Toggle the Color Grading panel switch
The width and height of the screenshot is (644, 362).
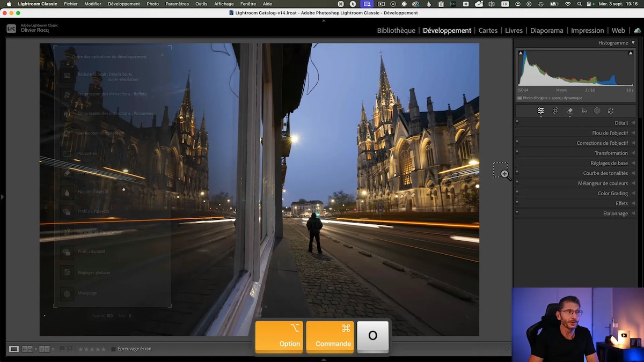[517, 193]
